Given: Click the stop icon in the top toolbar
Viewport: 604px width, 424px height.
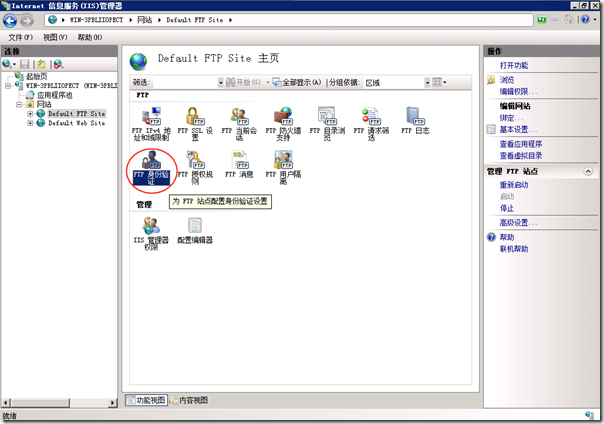Looking at the screenshot, I should tap(555, 20).
